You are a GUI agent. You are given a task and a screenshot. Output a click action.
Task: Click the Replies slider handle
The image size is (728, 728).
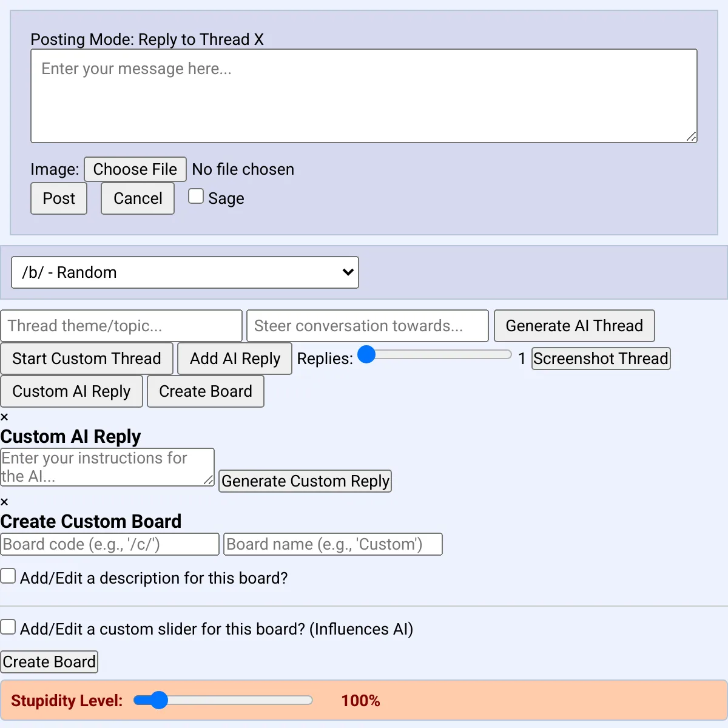tap(366, 354)
